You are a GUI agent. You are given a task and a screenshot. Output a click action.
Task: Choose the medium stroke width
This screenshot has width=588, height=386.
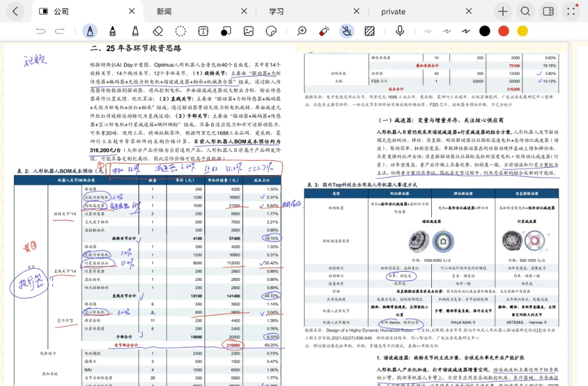pyautogui.click(x=447, y=31)
